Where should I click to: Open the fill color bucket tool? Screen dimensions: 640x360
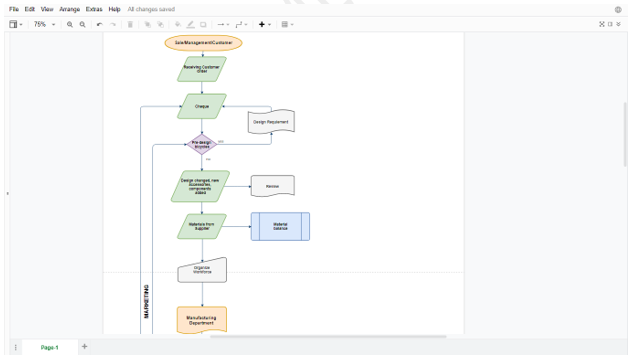coord(178,24)
